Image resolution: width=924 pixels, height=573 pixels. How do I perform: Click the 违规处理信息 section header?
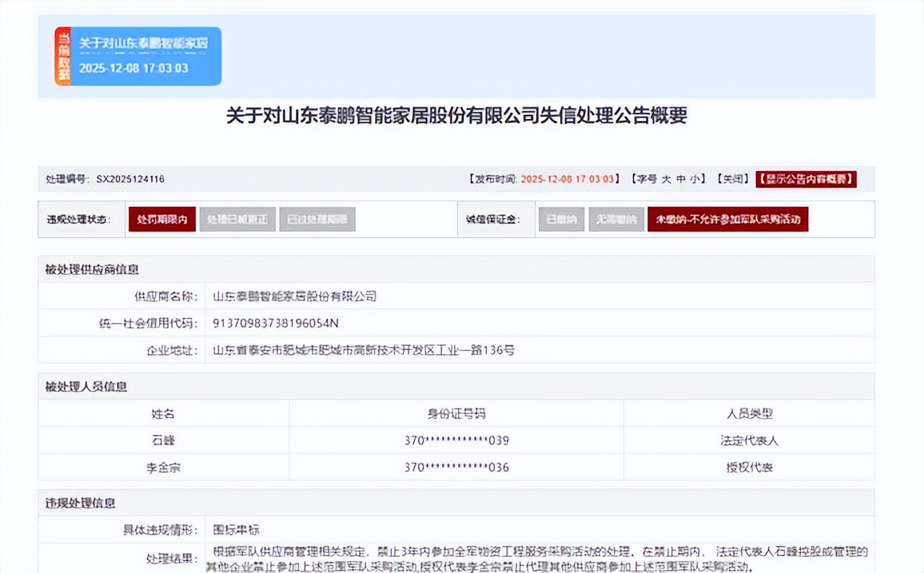point(80,503)
